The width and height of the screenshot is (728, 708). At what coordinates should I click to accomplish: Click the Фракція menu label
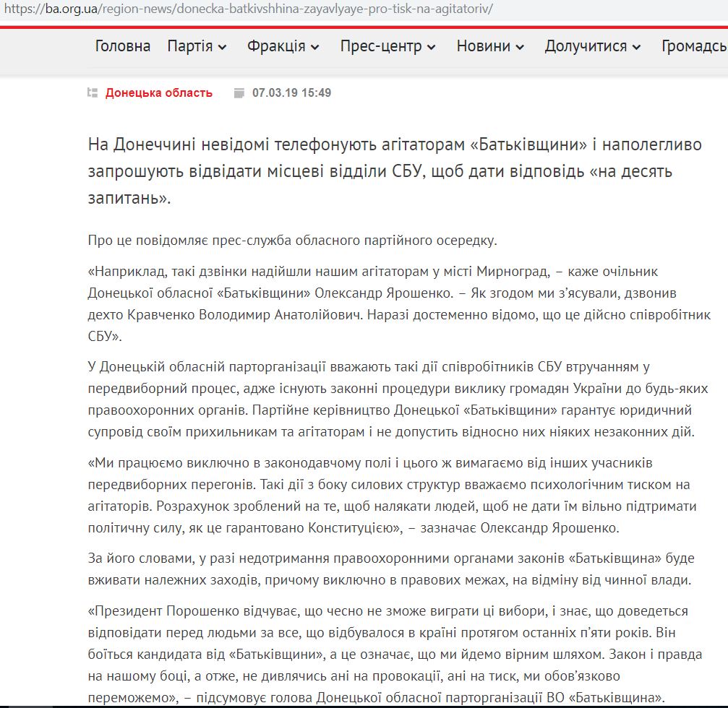[x=275, y=46]
